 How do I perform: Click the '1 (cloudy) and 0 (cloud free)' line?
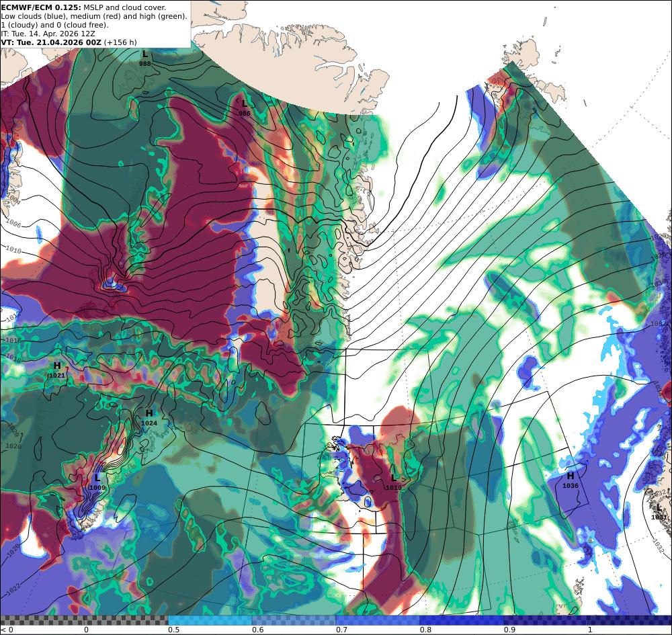[x=54, y=25]
